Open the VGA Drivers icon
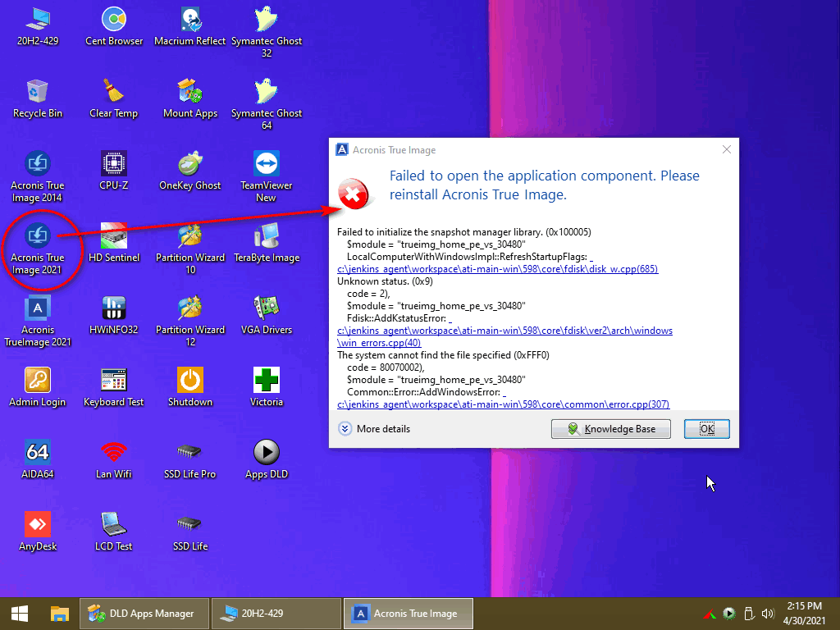The width and height of the screenshot is (840, 630). click(x=267, y=316)
